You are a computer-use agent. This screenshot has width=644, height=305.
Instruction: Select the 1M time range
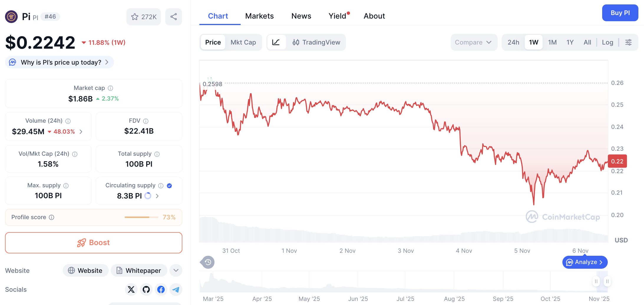552,42
